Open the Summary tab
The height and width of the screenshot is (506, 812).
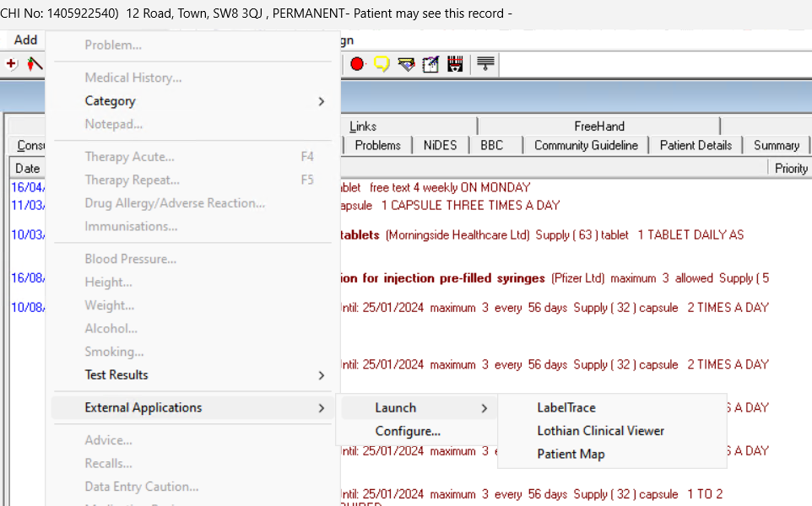coord(777,145)
